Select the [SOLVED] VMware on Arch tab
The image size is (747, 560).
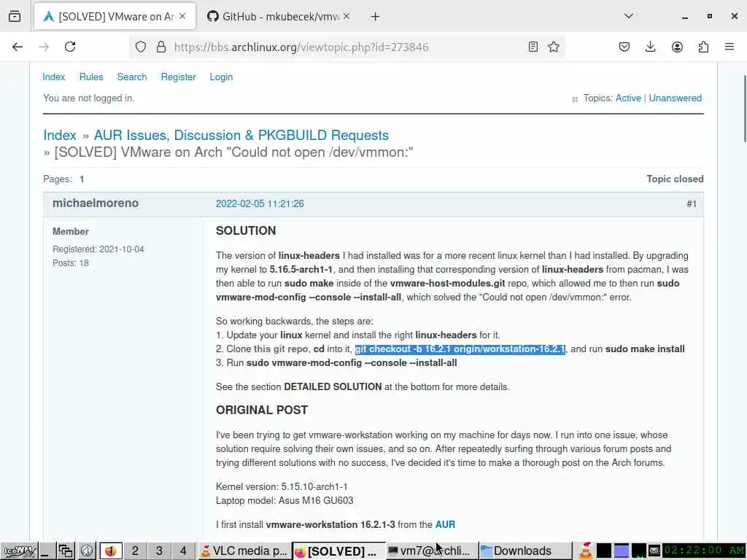(x=115, y=17)
